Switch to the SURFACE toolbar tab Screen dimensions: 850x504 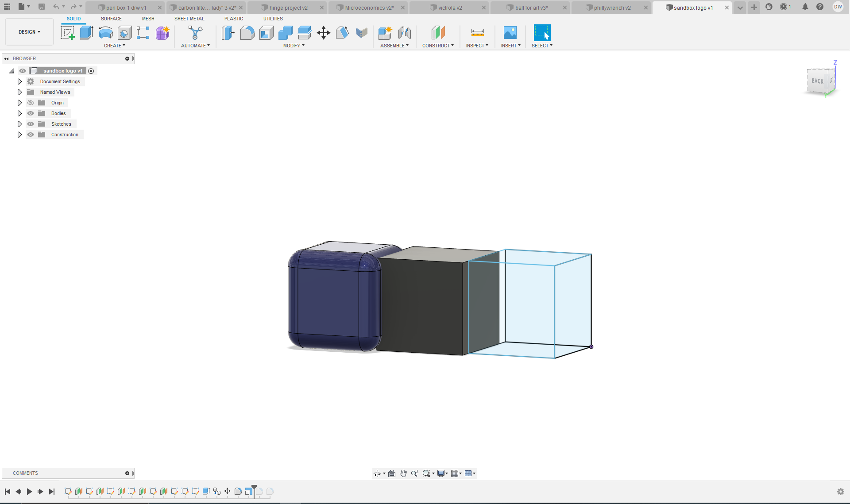pos(110,19)
